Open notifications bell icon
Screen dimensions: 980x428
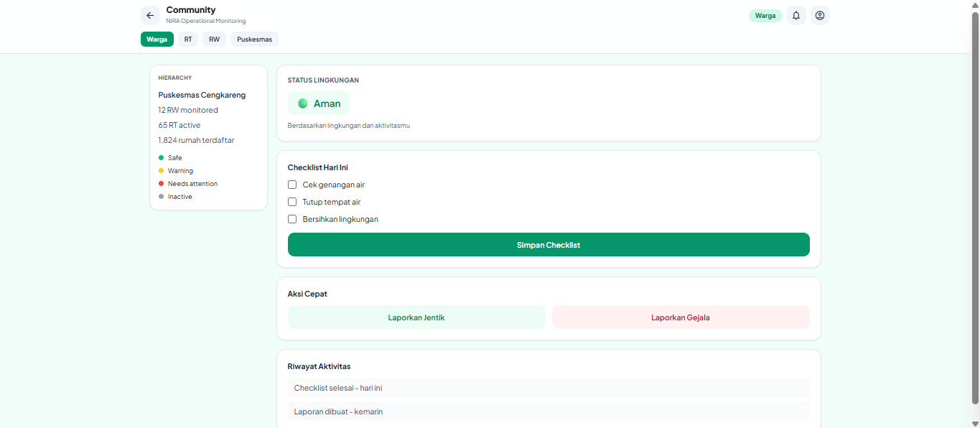pyautogui.click(x=796, y=15)
